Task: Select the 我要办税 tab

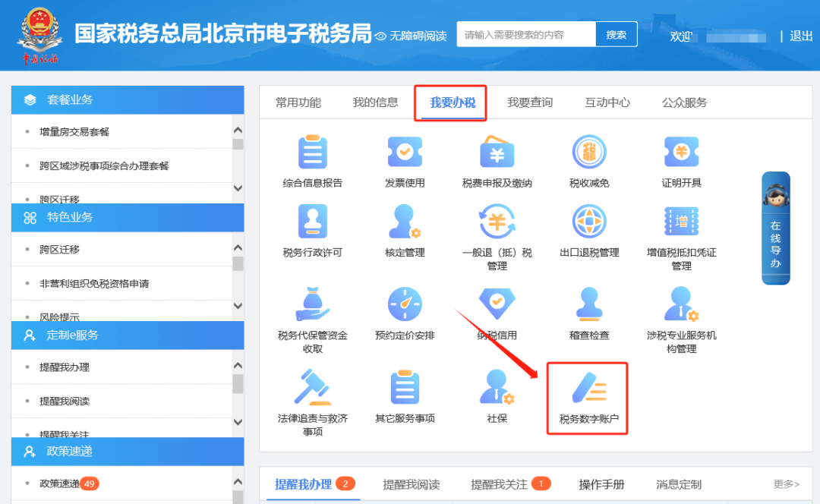Action: tap(453, 102)
